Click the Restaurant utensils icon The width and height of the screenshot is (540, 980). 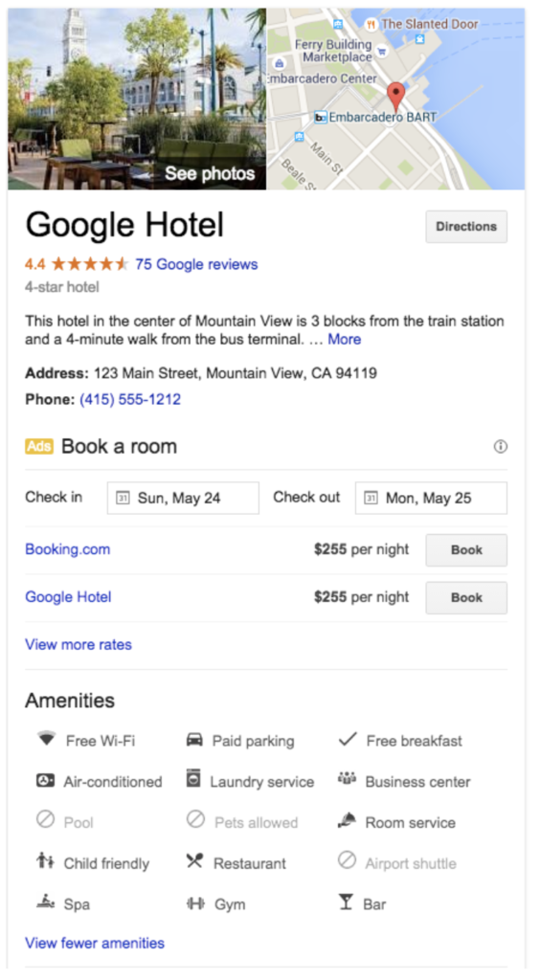[194, 861]
